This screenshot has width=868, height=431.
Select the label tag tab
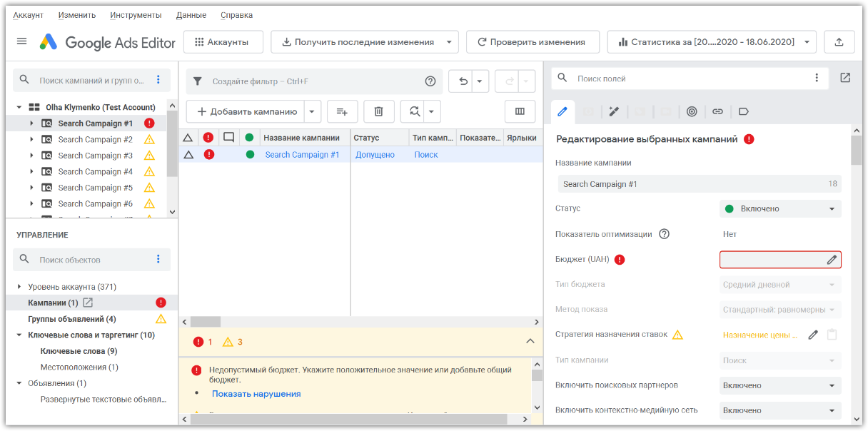743,111
